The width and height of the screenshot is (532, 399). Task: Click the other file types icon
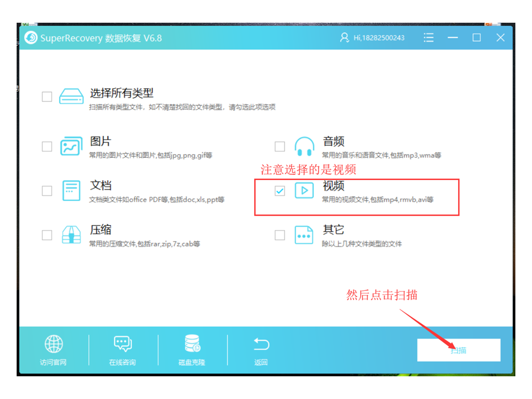click(304, 235)
